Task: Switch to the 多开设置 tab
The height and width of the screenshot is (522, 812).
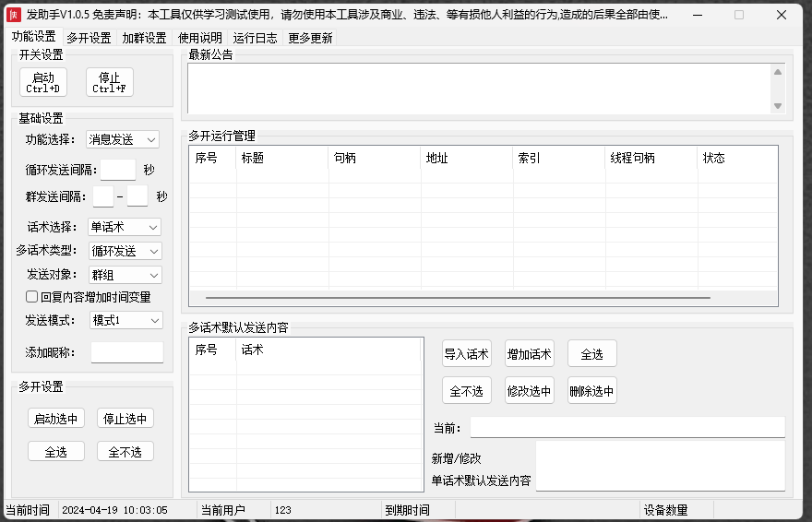Action: 89,38
